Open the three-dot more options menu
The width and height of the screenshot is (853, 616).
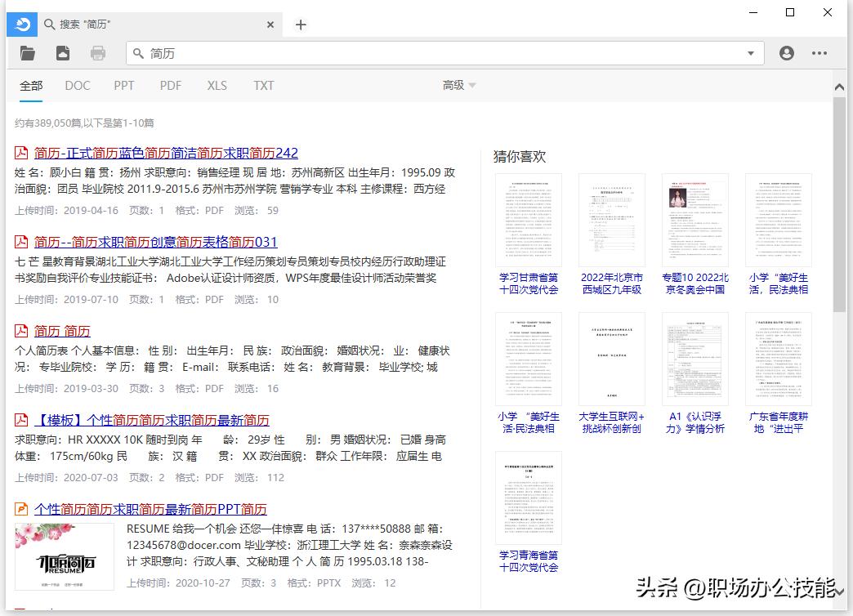(820, 52)
